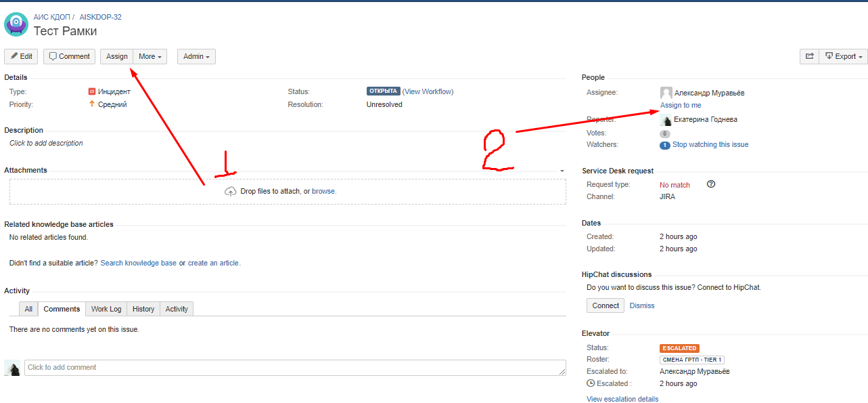
Task: Click the Dismiss link
Action: [642, 306]
